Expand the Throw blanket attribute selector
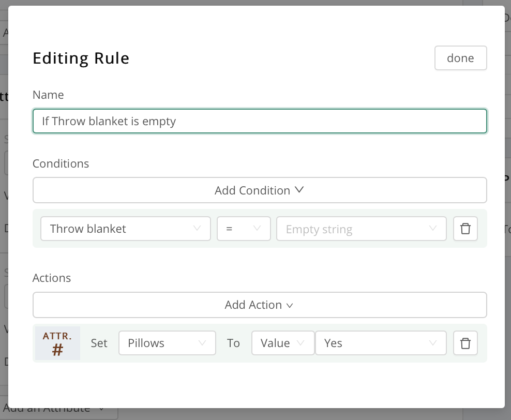This screenshot has height=420, width=511. point(125,229)
